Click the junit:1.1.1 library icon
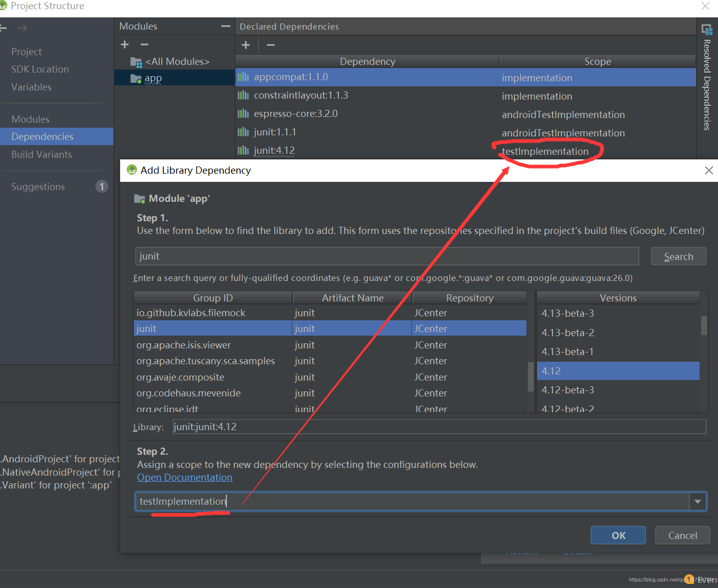The height and width of the screenshot is (588, 718). pos(243,132)
